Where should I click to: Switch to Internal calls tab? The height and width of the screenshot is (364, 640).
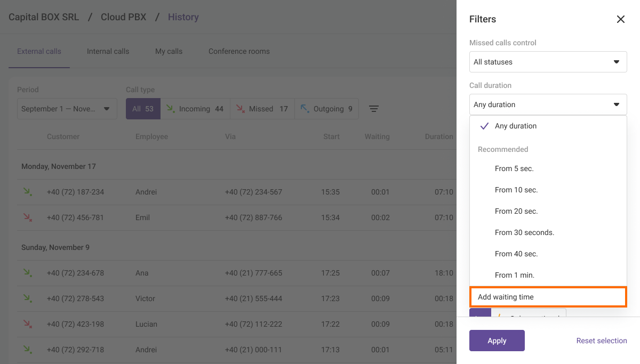(x=108, y=52)
